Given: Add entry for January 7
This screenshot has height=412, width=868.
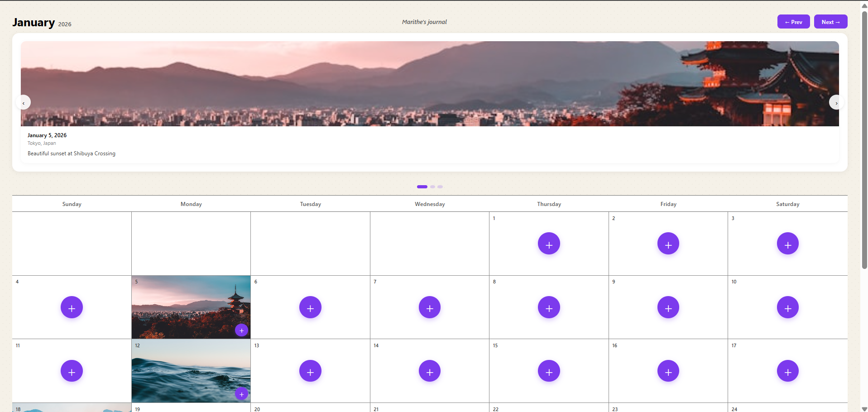Looking at the screenshot, I should click(430, 307).
